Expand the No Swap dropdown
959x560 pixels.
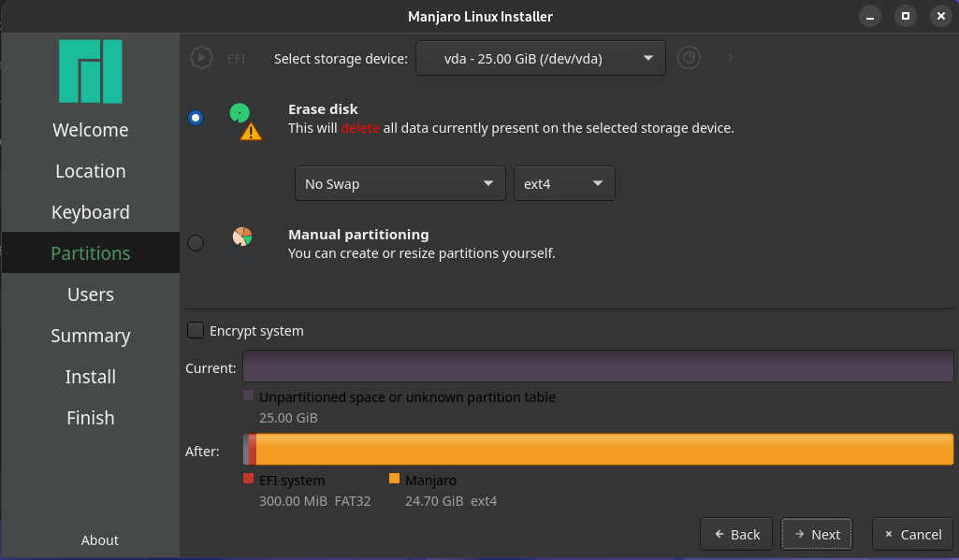coord(400,183)
